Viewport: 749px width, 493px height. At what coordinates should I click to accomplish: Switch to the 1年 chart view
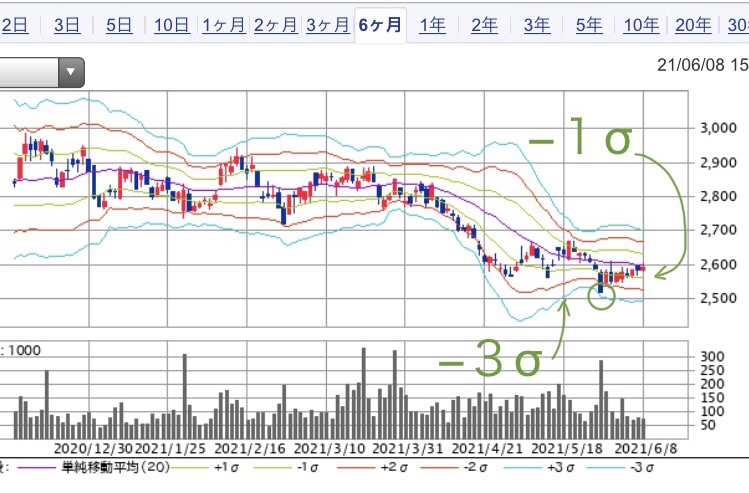coord(432,26)
